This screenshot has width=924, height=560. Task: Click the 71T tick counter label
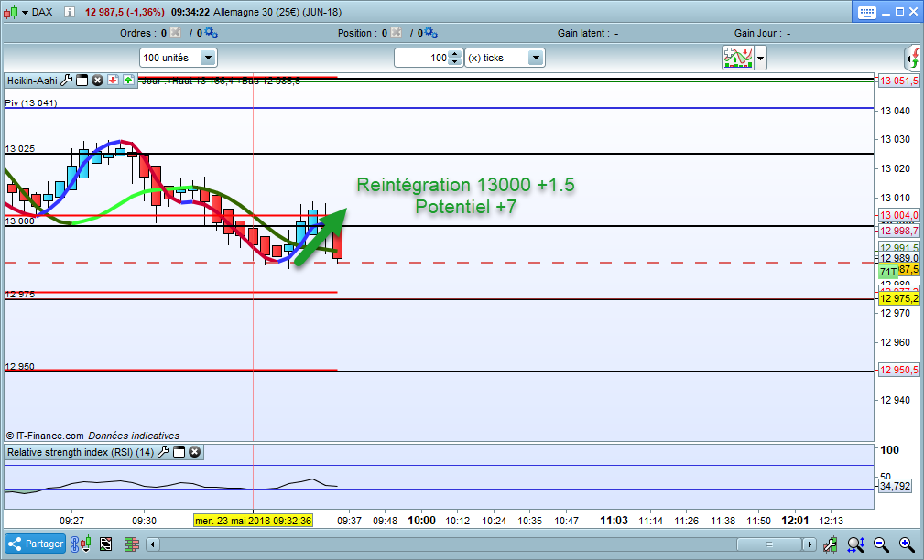[888, 272]
